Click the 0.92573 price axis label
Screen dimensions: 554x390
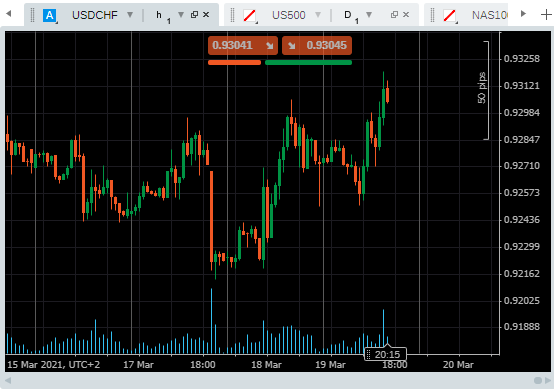(522, 193)
